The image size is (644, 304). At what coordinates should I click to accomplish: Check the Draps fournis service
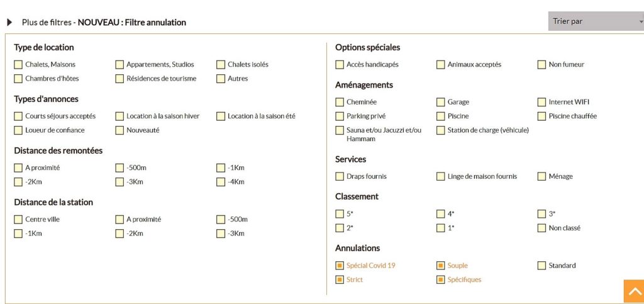340,176
